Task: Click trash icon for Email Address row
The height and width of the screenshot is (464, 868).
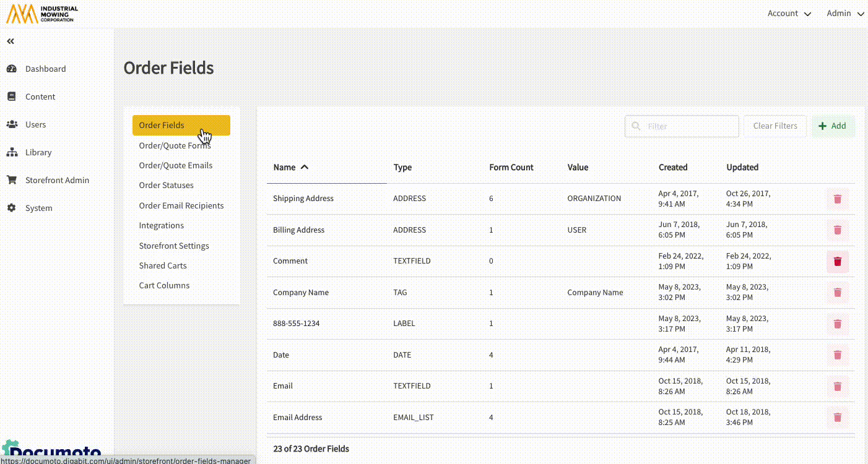Action: tap(838, 418)
